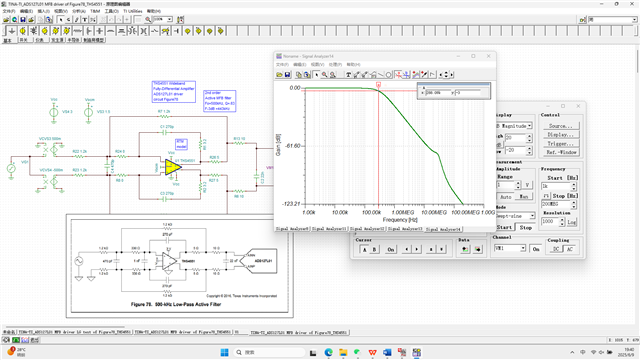This screenshot has width=640, height=360.
Task: Toggle Log resolution button
Action: [x=571, y=222]
